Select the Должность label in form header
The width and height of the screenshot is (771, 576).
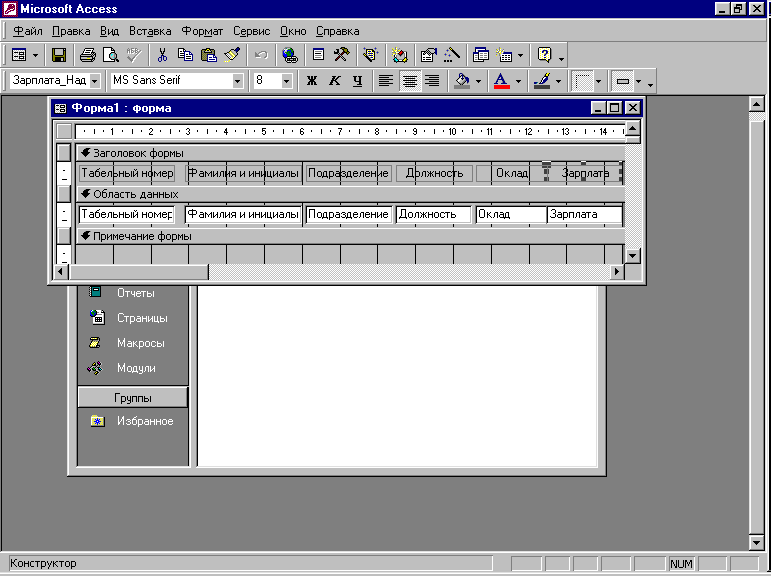[x=434, y=173]
